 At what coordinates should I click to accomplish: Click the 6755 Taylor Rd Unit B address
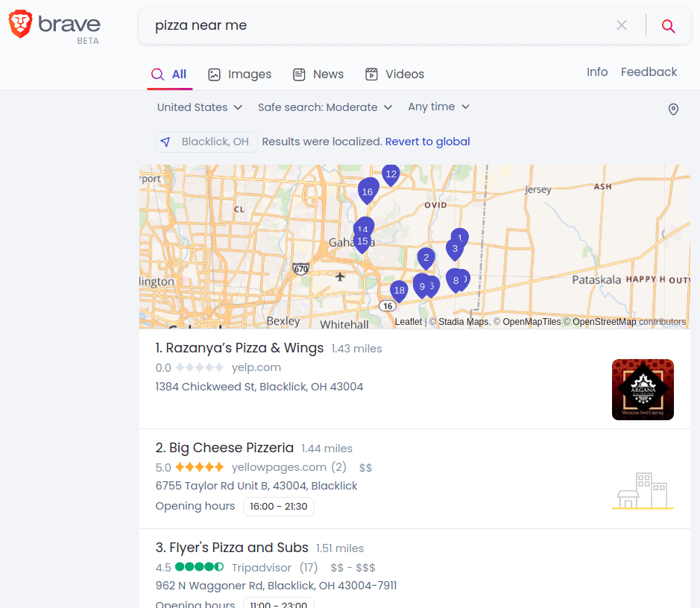point(256,486)
